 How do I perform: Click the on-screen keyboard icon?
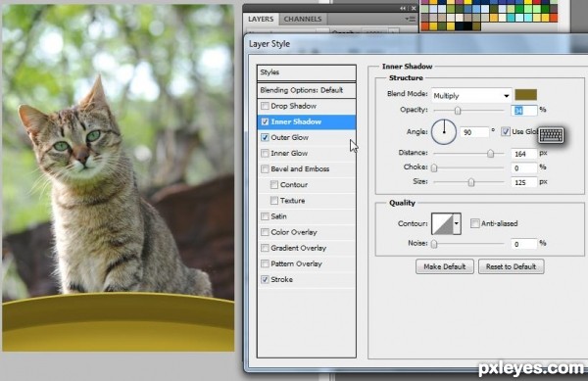click(551, 135)
